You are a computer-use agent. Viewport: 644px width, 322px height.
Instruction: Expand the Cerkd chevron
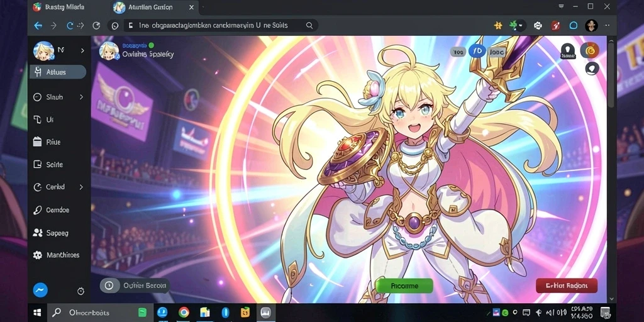coord(81,187)
